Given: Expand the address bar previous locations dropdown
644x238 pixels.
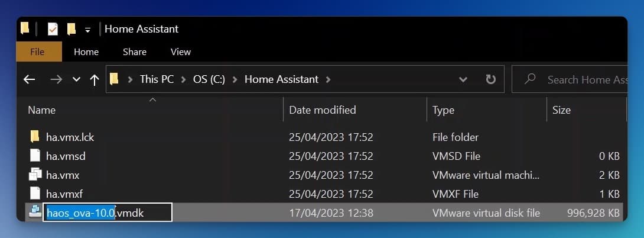Looking at the screenshot, I should point(463,79).
